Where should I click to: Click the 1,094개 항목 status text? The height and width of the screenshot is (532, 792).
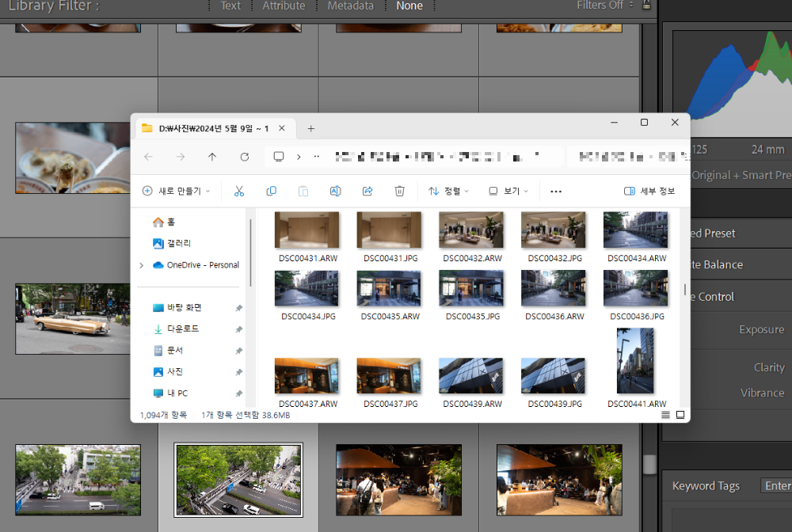pos(164,415)
